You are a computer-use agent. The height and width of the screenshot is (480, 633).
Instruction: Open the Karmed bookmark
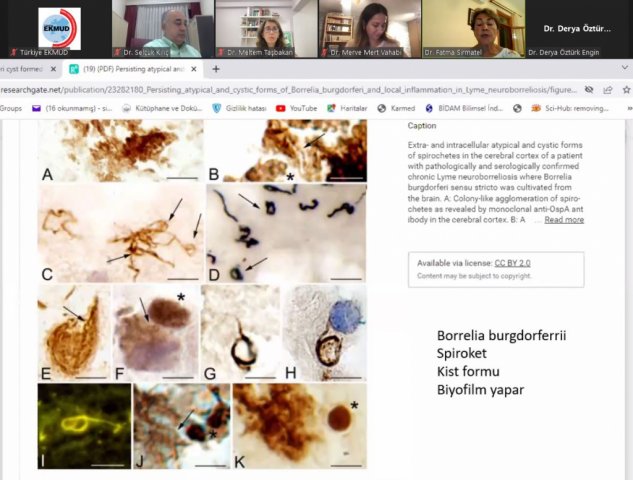pos(397,107)
